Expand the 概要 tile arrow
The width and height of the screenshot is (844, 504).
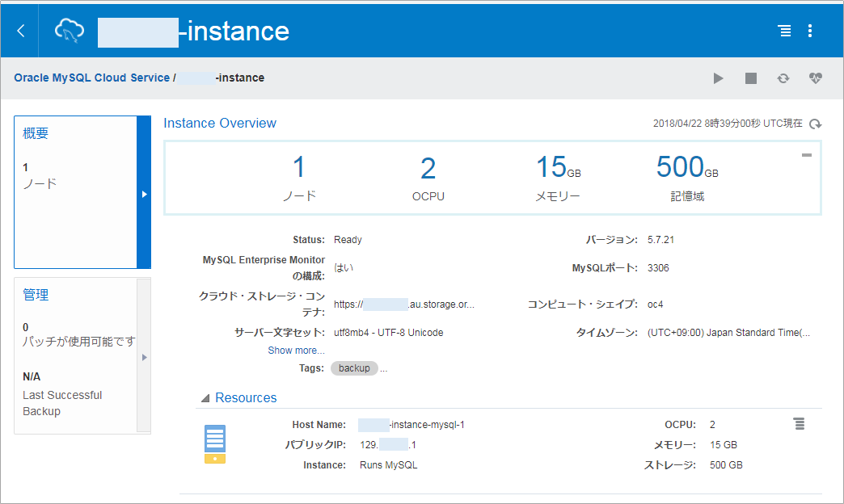click(144, 194)
